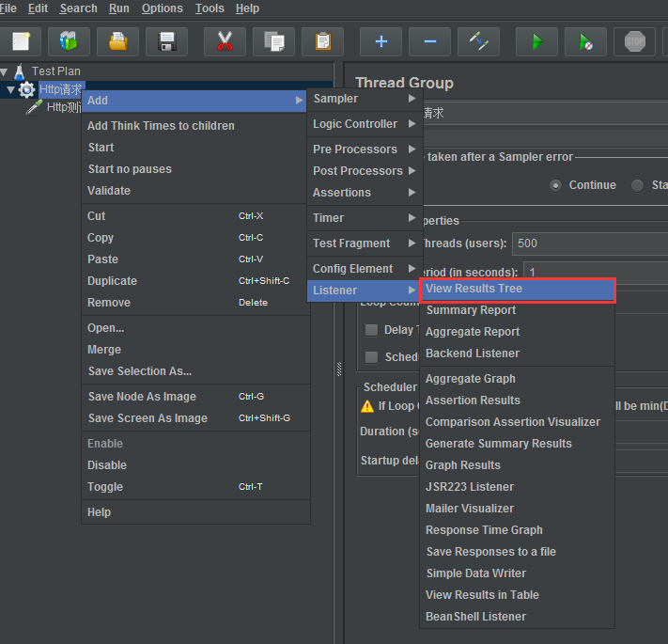The width and height of the screenshot is (668, 644).
Task: Click Remove in context menu
Action: (x=195, y=303)
